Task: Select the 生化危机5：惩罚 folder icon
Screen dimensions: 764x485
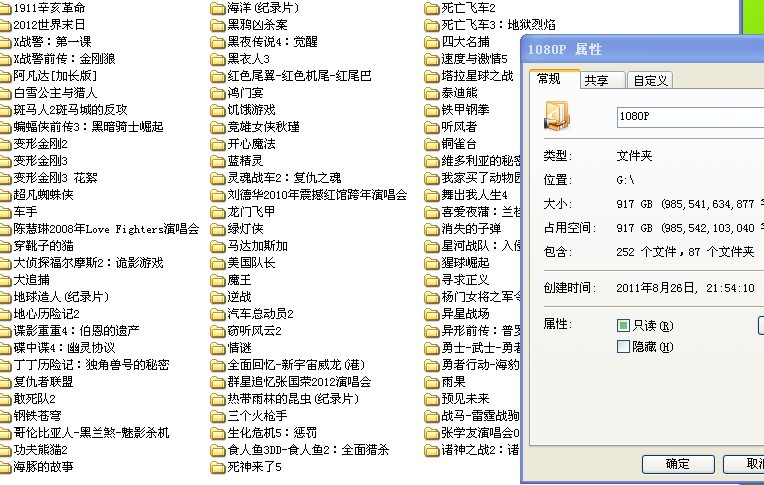Action: point(218,433)
